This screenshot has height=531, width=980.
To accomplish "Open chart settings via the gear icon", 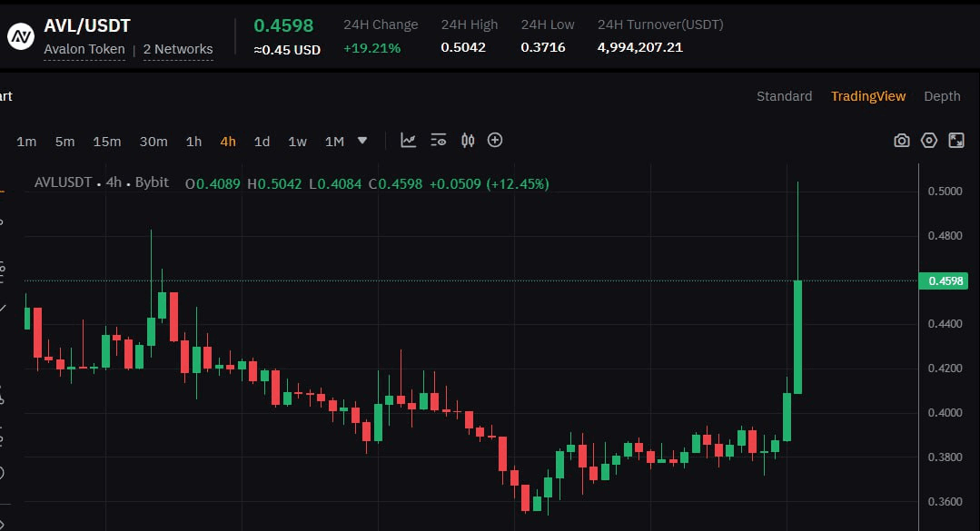I will [x=928, y=140].
